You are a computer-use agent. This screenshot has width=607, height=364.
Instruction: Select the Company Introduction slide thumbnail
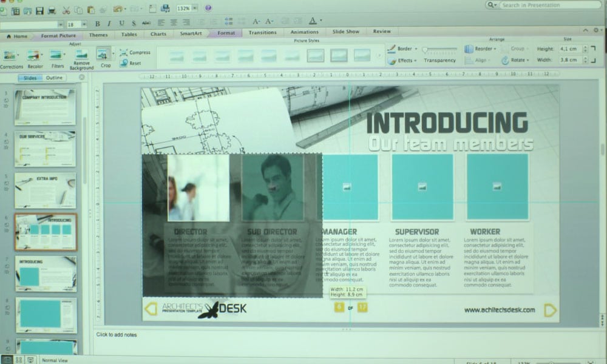pyautogui.click(x=45, y=107)
